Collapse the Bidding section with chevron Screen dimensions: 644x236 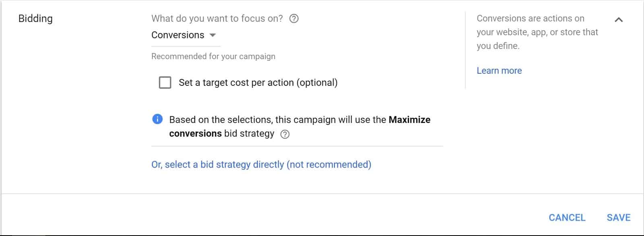coord(619,19)
